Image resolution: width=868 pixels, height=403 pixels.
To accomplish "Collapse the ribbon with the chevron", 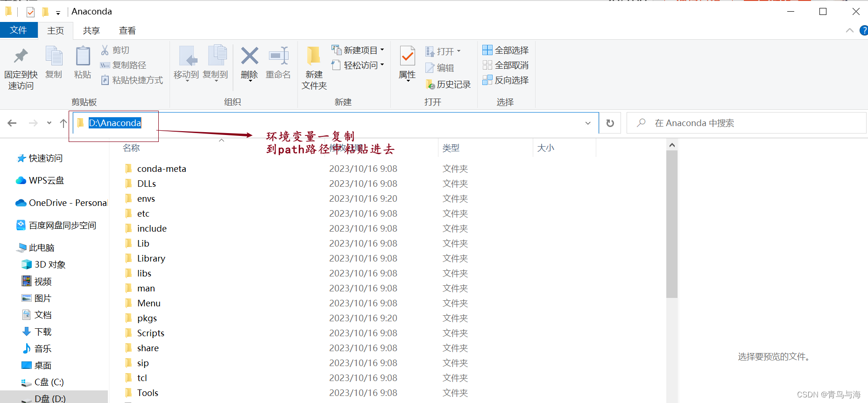I will (849, 30).
